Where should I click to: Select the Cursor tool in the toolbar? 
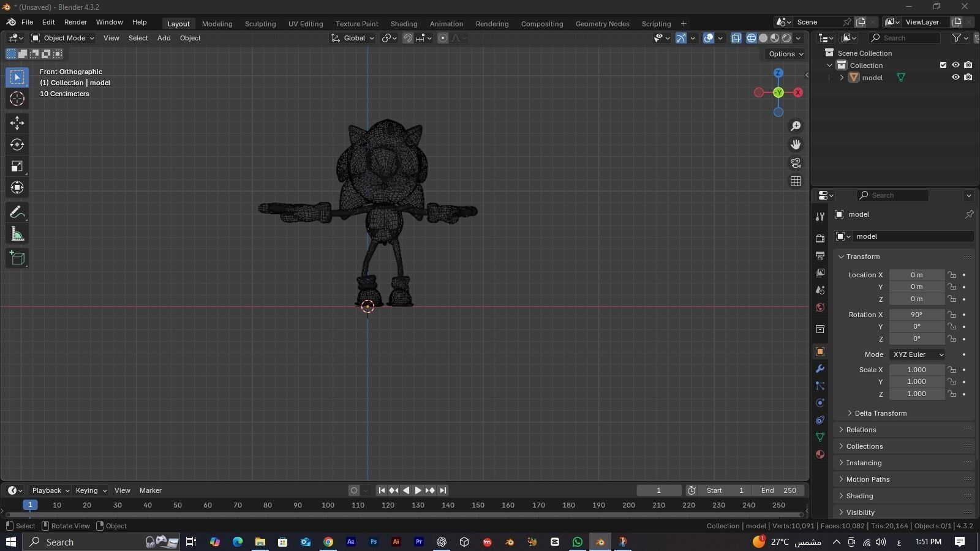17,99
